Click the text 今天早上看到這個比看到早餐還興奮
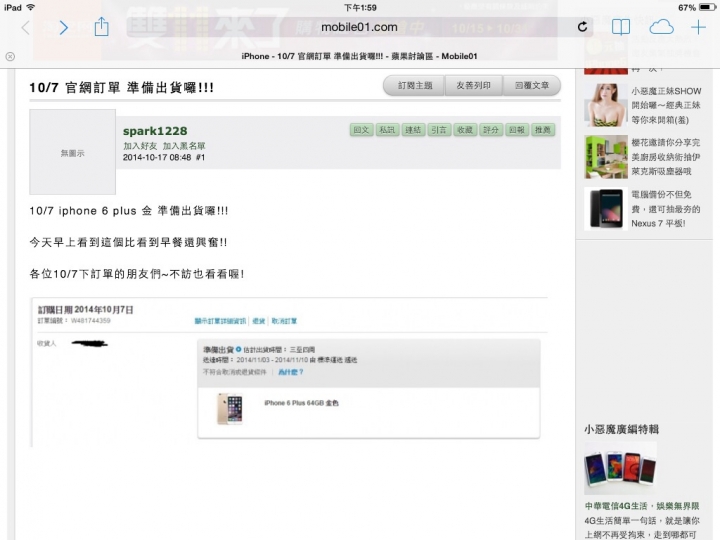The height and width of the screenshot is (540, 720). pyautogui.click(x=128, y=242)
